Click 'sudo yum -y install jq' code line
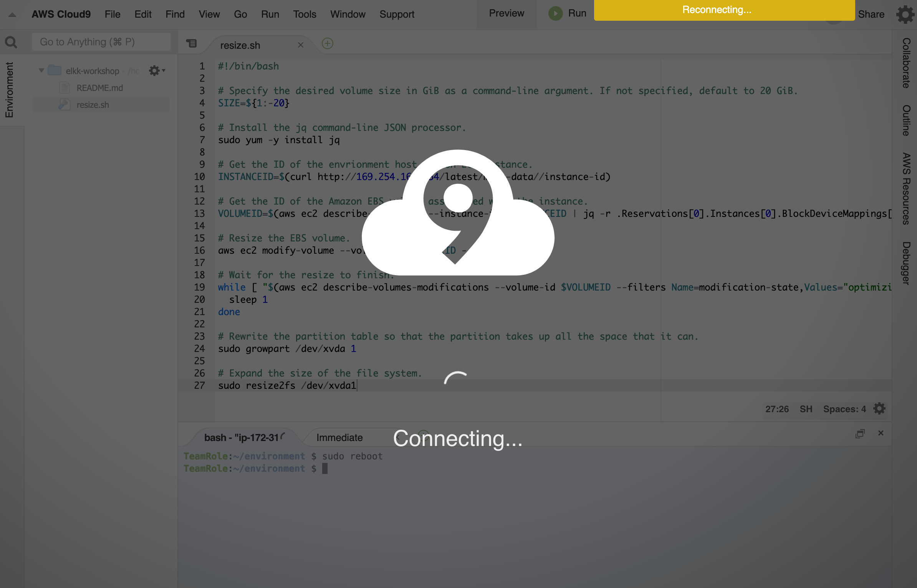The width and height of the screenshot is (917, 588). pos(279,140)
